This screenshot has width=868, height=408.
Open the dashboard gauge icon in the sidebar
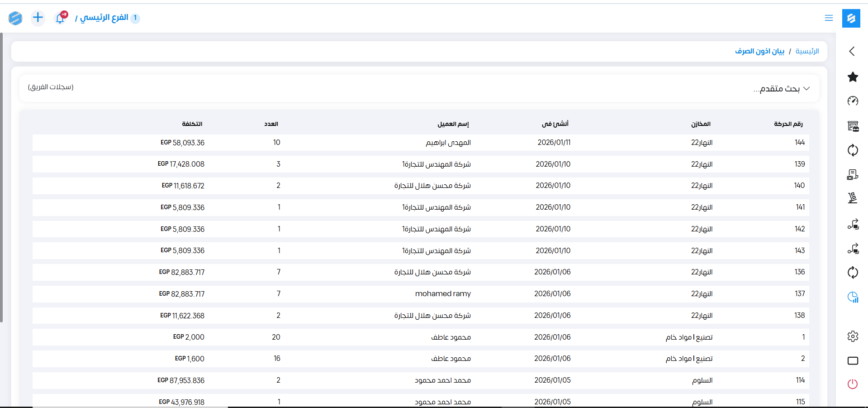point(853,101)
